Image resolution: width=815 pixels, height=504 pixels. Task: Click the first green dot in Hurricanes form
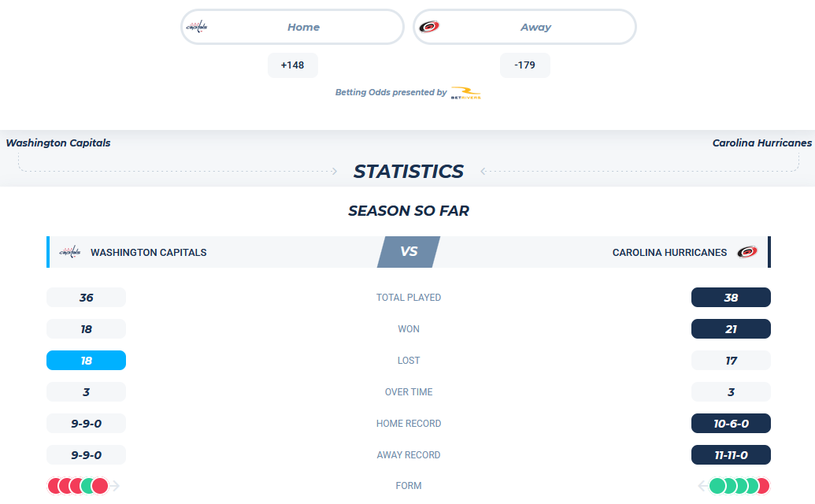point(717,486)
